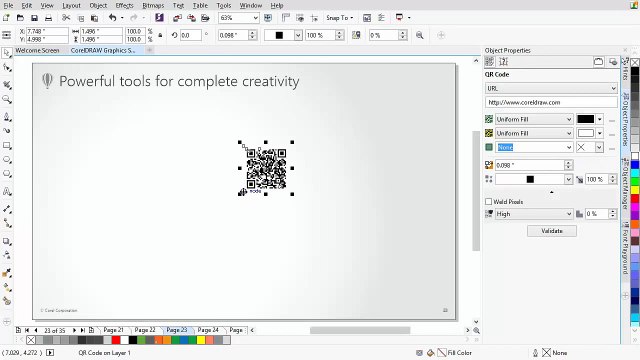
Task: Click the black pixel fill color swatch
Action: [586, 119]
